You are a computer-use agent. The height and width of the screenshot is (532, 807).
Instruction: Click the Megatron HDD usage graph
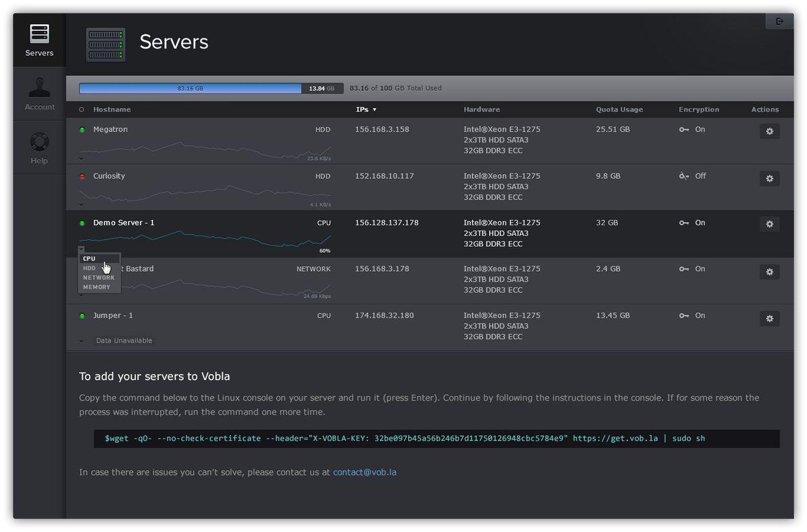[204, 150]
